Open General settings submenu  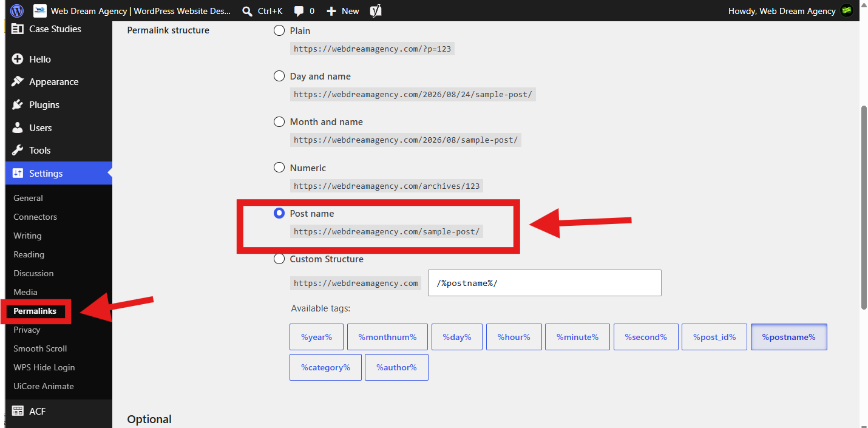point(28,198)
